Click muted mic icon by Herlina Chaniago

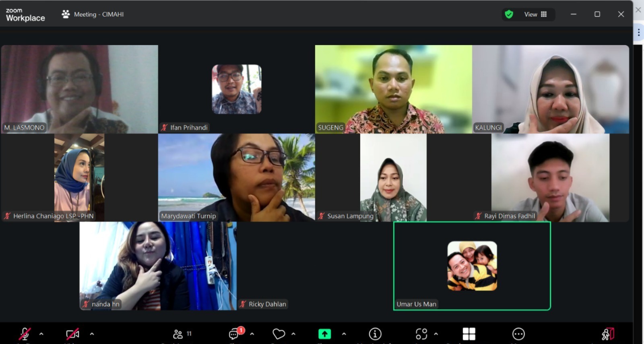7,216
